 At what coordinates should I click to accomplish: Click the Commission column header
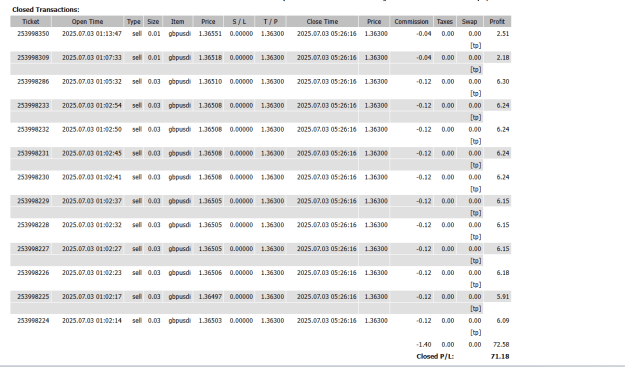(x=411, y=22)
